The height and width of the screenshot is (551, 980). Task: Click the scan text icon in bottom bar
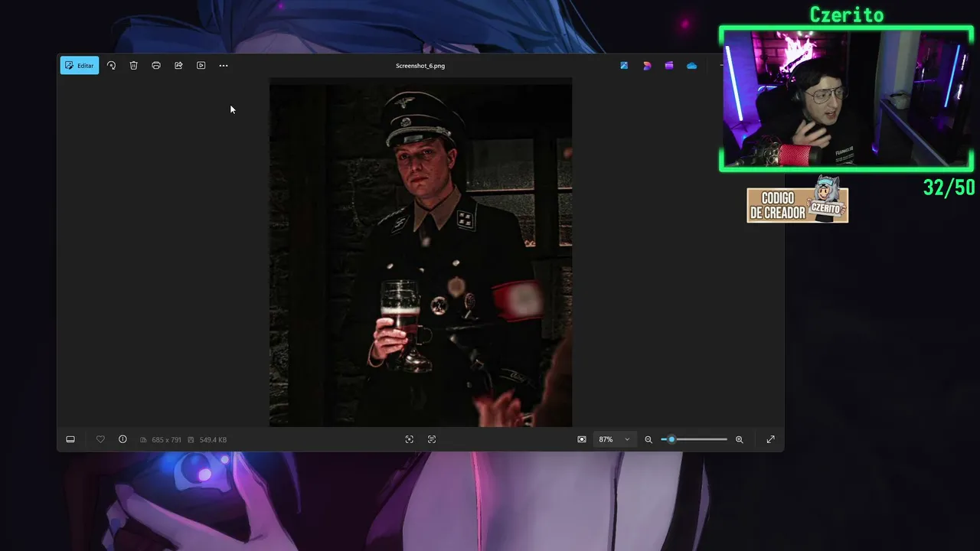pyautogui.click(x=432, y=439)
